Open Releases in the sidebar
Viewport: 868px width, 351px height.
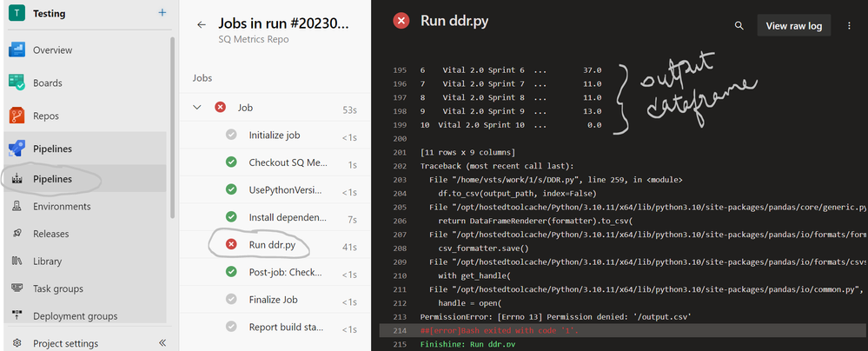(51, 234)
